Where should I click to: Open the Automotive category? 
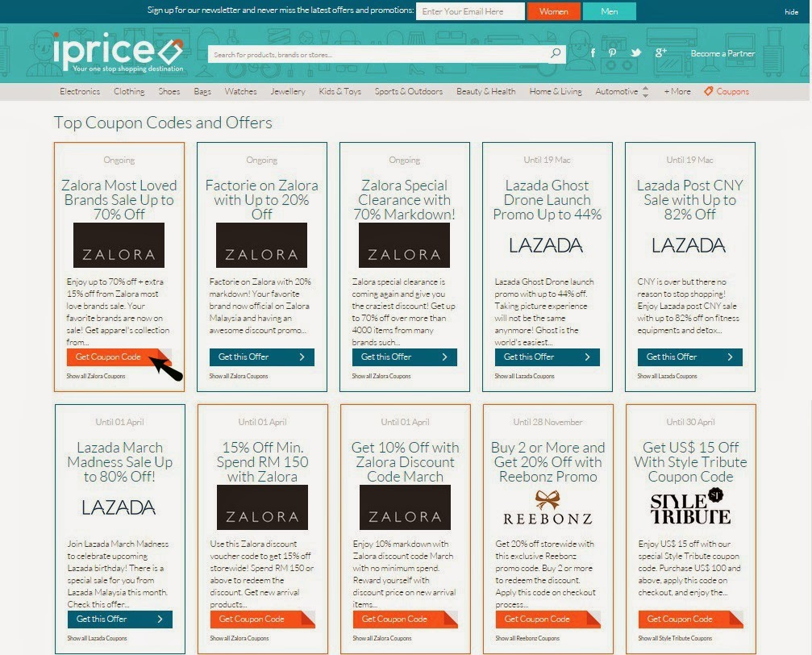pos(616,91)
